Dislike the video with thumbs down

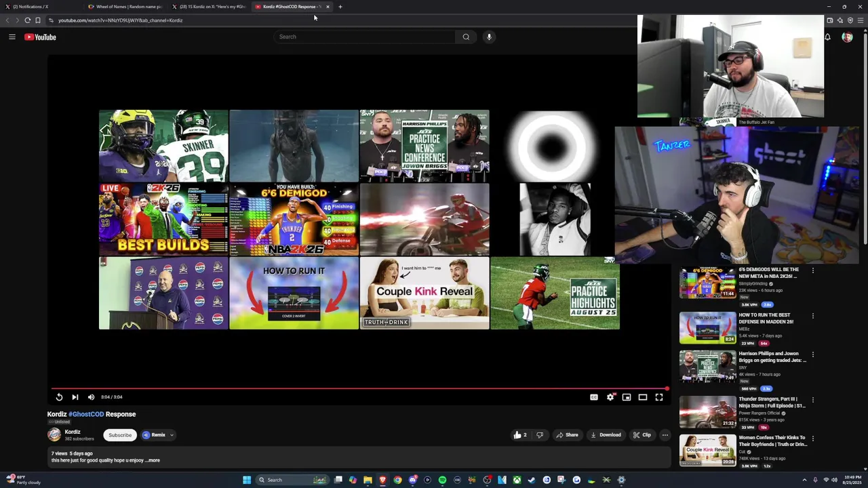click(540, 435)
